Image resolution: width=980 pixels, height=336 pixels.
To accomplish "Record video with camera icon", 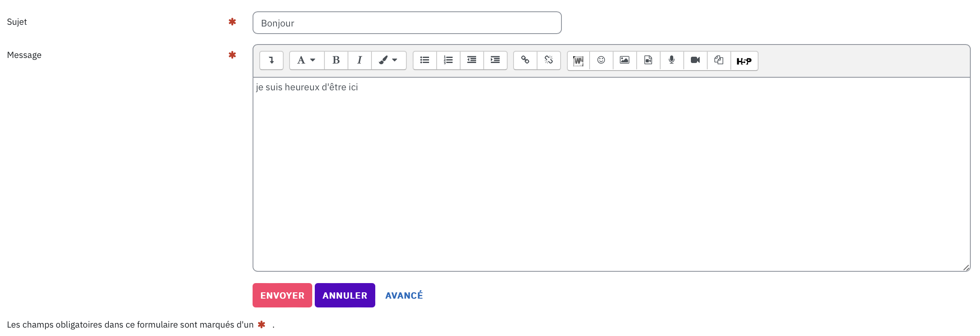I will (695, 60).
